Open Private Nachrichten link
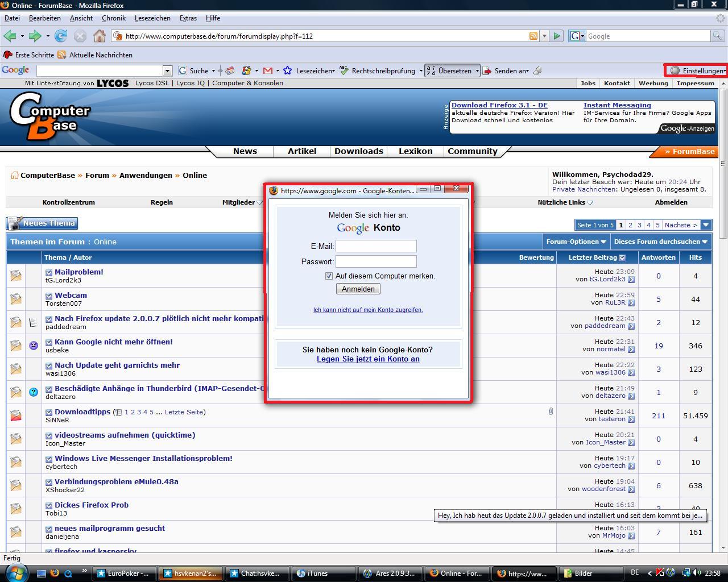Image resolution: width=728 pixels, height=582 pixels. pos(584,189)
